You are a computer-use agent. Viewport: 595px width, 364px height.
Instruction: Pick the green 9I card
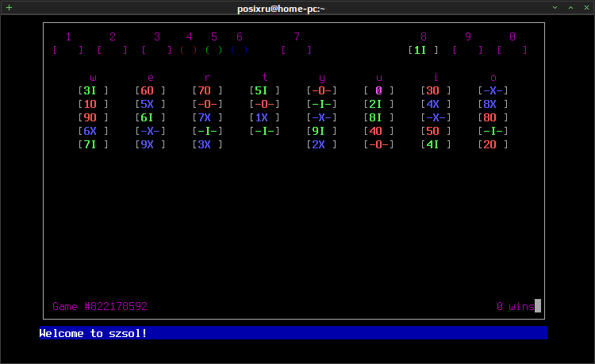tap(322, 131)
